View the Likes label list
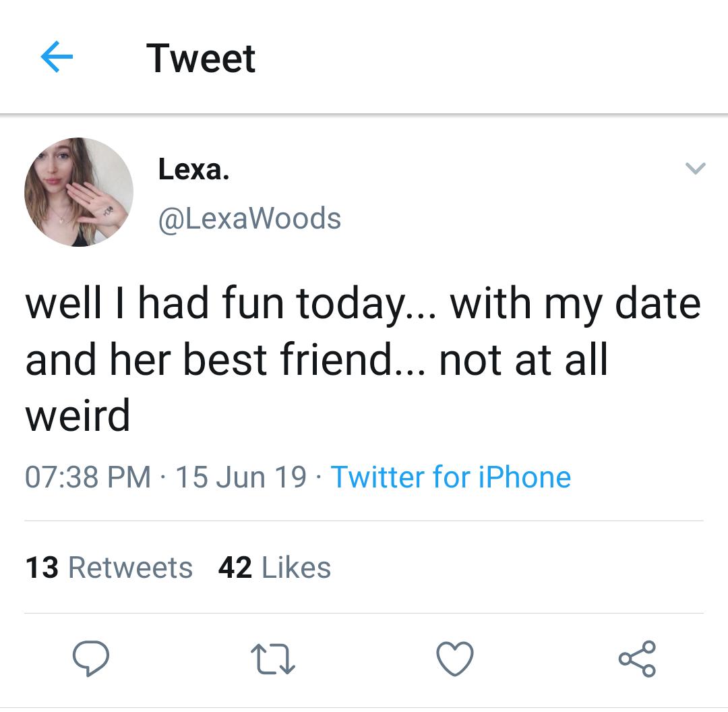The image size is (728, 712). point(296,568)
